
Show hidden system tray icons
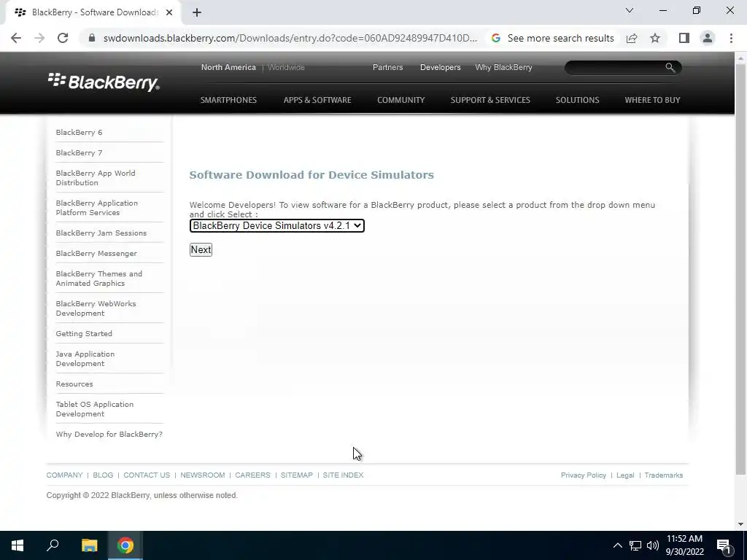tap(617, 545)
